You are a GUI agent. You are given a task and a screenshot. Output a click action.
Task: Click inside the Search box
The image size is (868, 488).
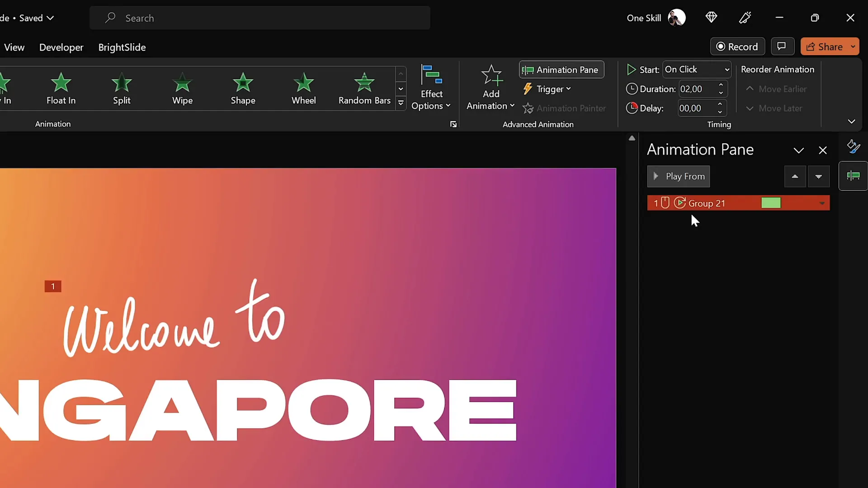click(x=260, y=18)
